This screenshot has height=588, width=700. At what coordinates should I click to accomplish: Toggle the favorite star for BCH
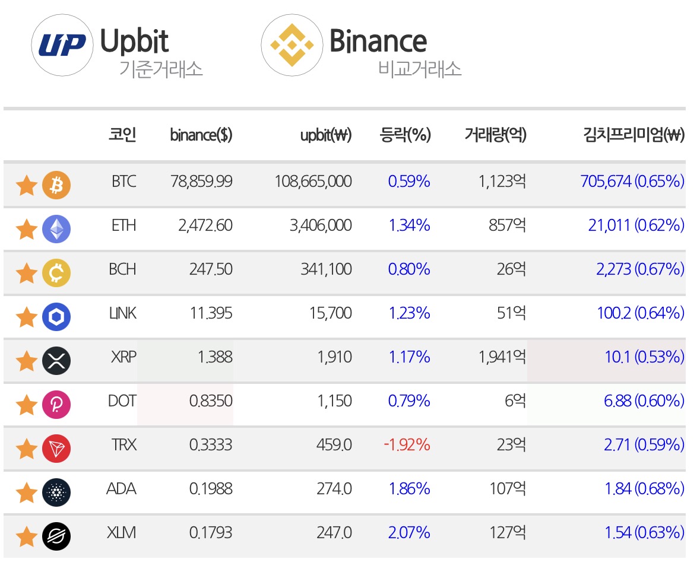tap(26, 273)
